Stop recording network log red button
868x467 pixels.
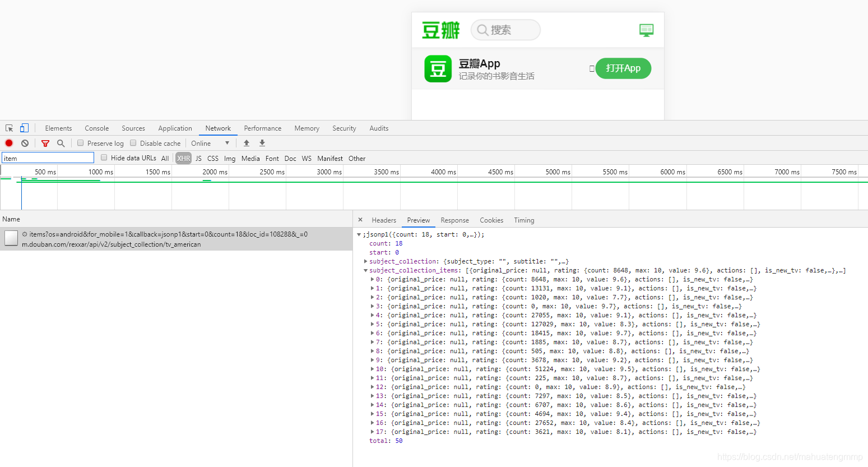(9, 143)
